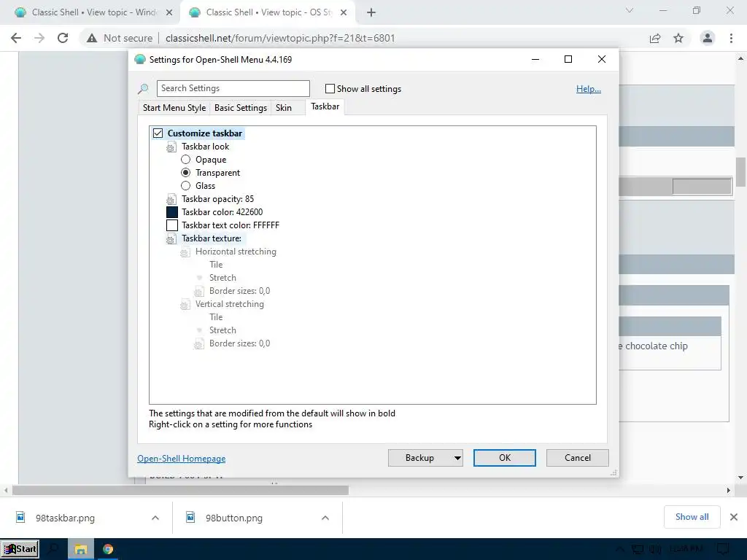The width and height of the screenshot is (747, 560).
Task: Open File Explorer from the taskbar
Action: coord(80,550)
